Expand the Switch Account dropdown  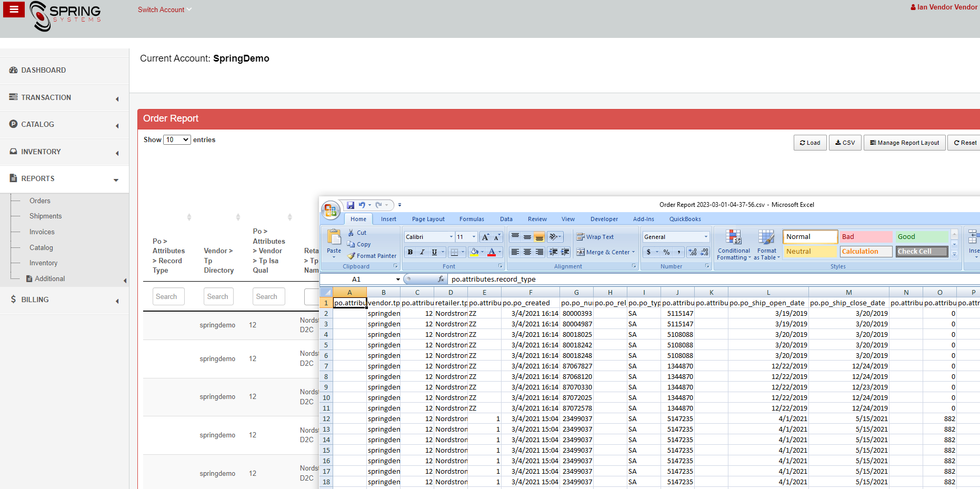[x=164, y=9]
